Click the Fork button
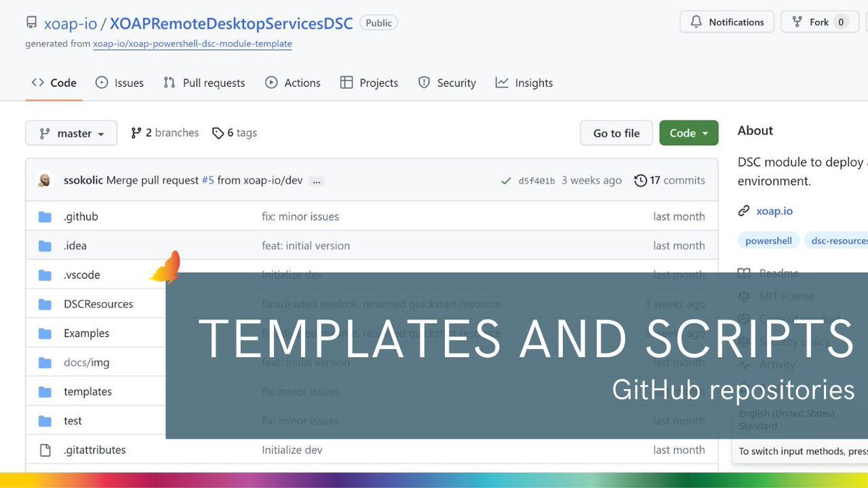The width and height of the screenshot is (868, 488). point(819,22)
